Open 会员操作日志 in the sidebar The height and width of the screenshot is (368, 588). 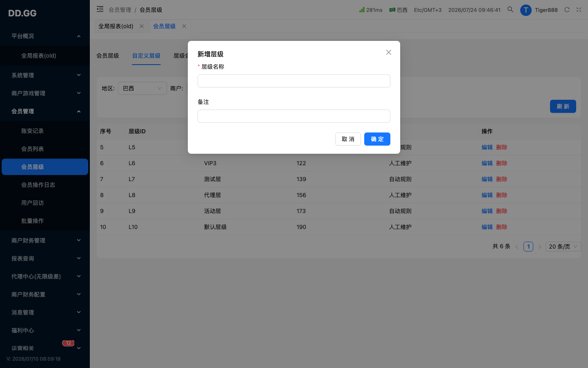click(x=45, y=185)
